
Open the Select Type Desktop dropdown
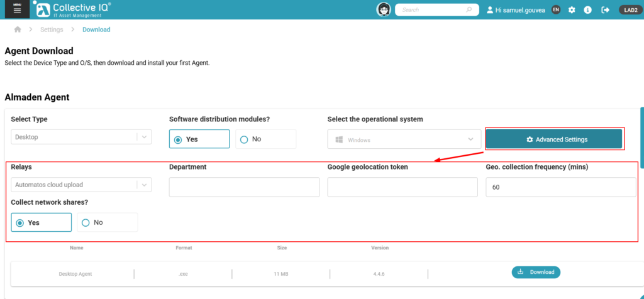[81, 137]
